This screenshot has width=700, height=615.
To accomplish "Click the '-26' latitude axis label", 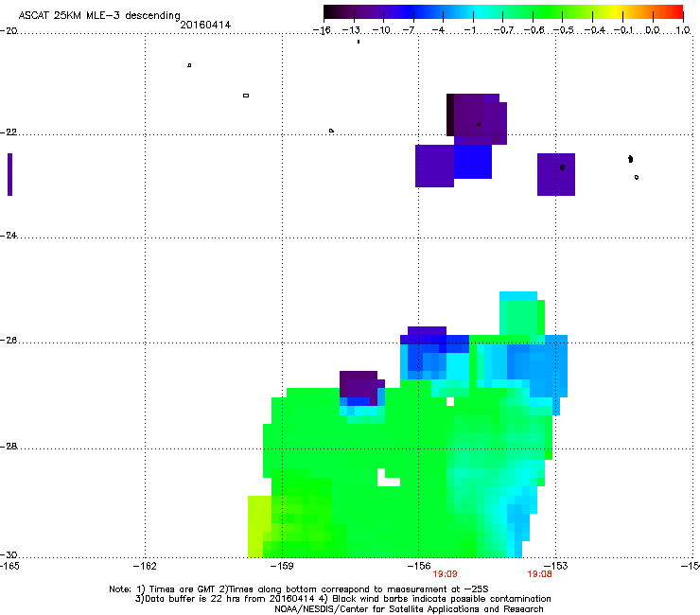I will 9,341.
